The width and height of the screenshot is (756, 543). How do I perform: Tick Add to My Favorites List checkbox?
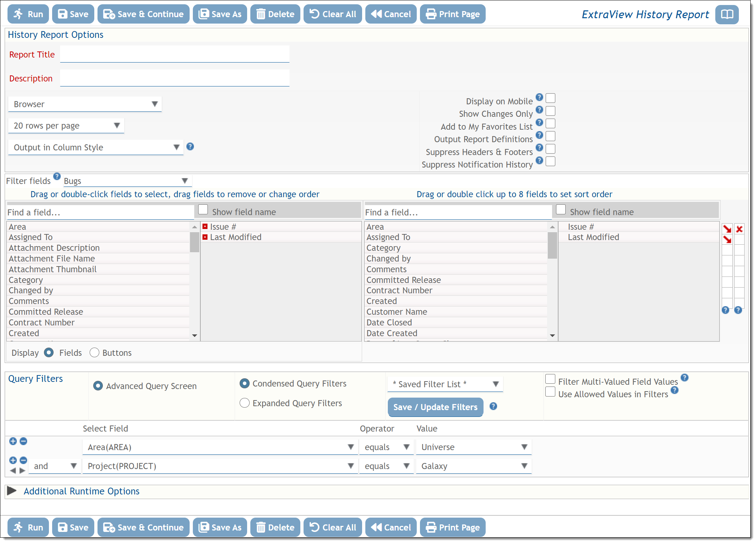[550, 124]
